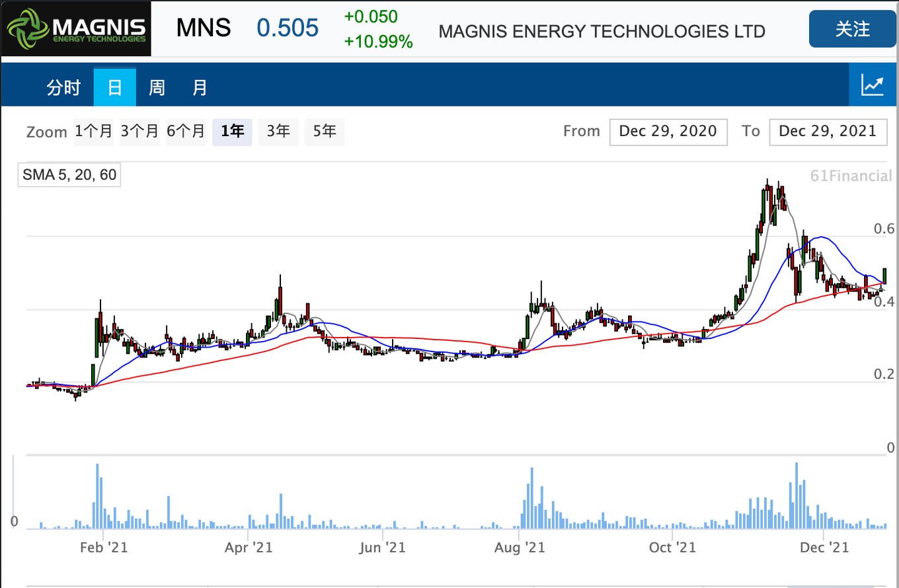Click the +10.99% change percentage
This screenshot has width=899, height=588.
coord(378,42)
